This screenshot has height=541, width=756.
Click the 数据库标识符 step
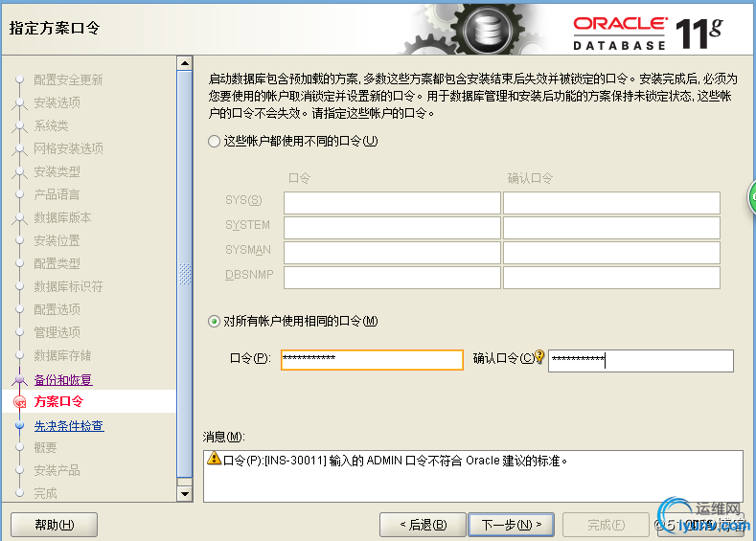[68, 286]
